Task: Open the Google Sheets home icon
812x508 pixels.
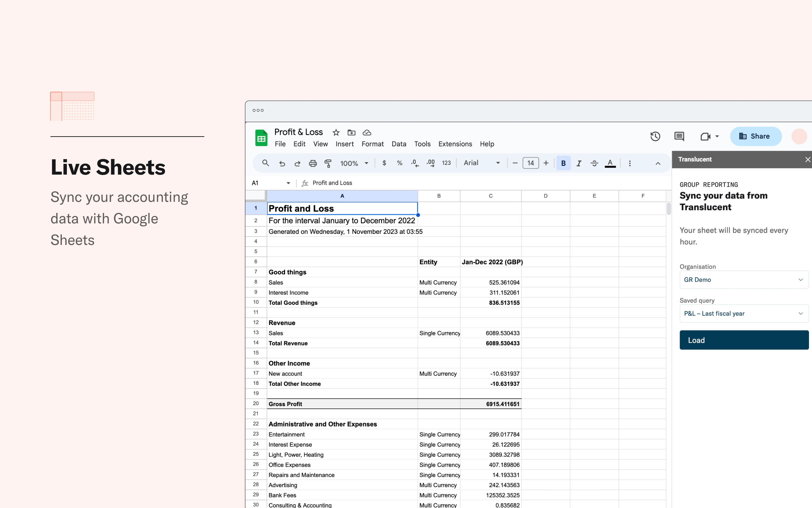Action: pyautogui.click(x=261, y=138)
